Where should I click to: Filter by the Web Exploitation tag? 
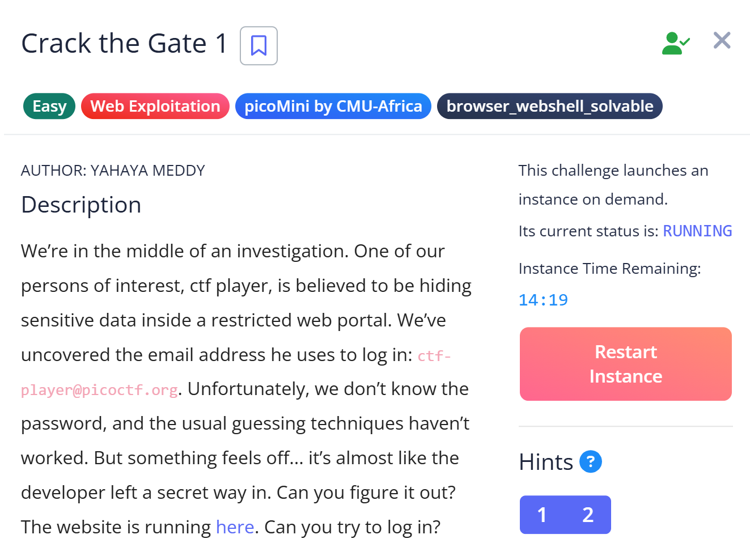pyautogui.click(x=155, y=106)
